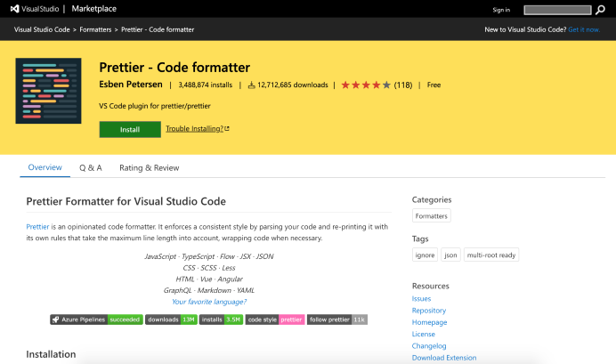Click the Get it now link

point(584,29)
